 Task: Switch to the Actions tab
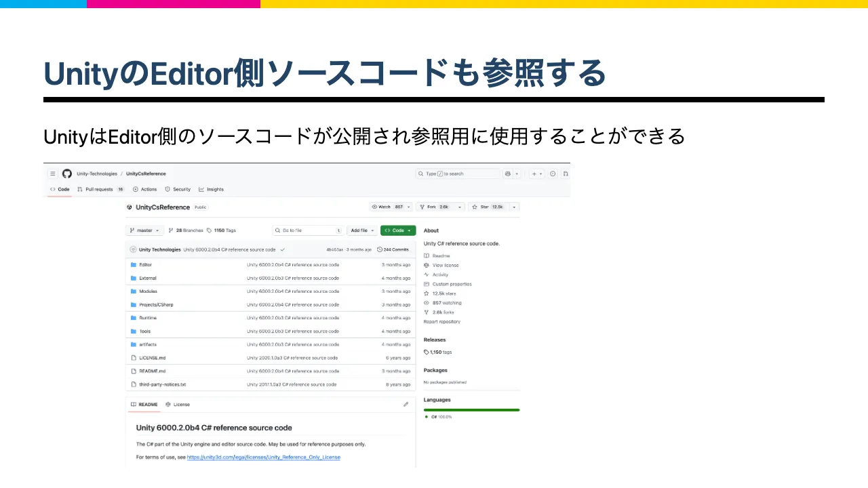click(145, 189)
